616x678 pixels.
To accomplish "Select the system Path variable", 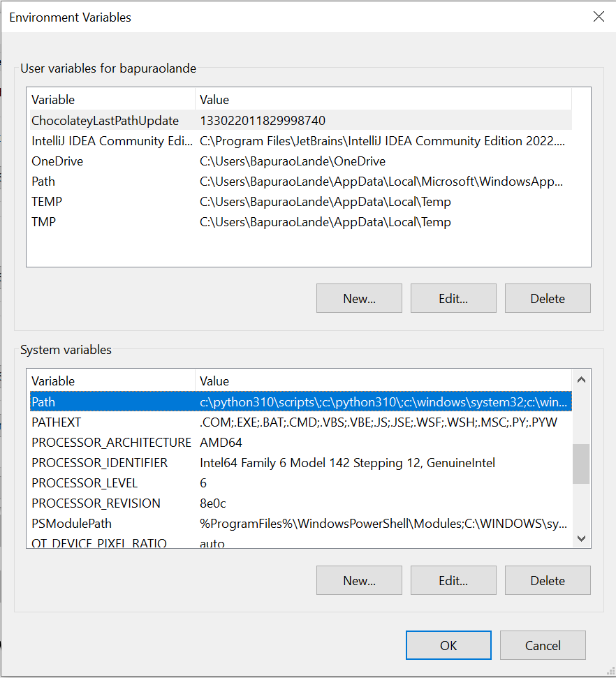I will coord(43,402).
